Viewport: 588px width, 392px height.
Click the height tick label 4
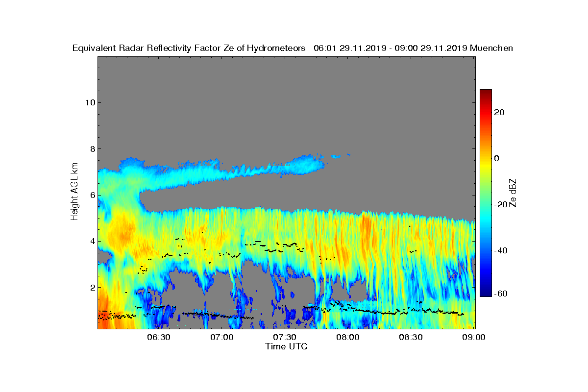point(92,241)
